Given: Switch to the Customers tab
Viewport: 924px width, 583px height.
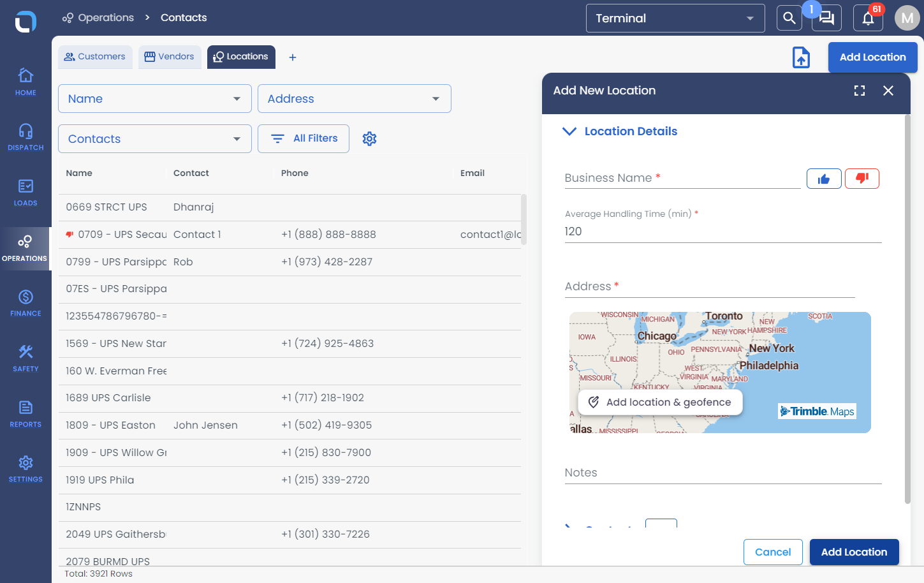Looking at the screenshot, I should click(95, 57).
